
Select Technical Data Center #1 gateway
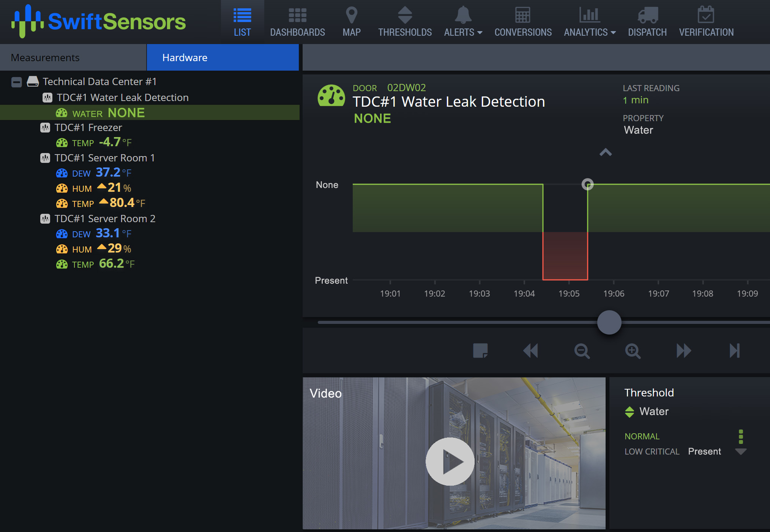pos(99,82)
